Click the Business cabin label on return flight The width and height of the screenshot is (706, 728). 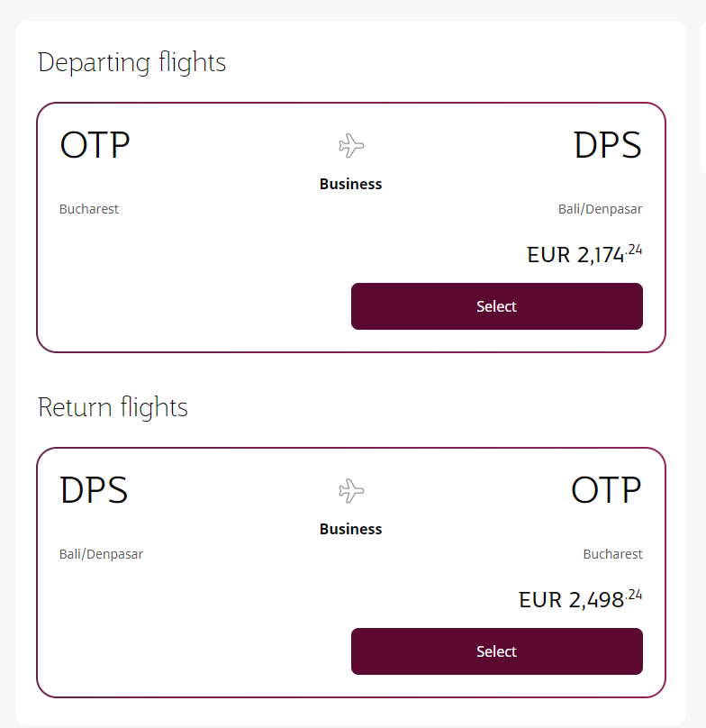[350, 529]
